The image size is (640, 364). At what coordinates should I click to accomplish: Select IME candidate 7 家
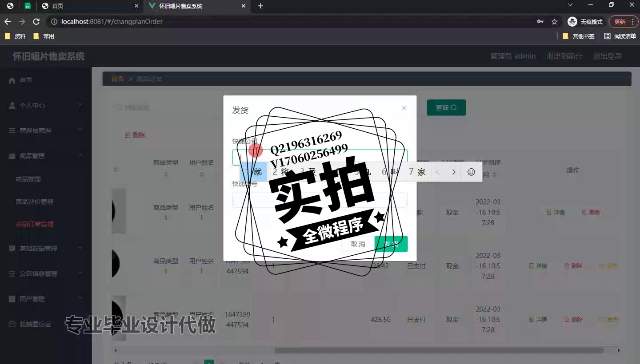tap(417, 172)
